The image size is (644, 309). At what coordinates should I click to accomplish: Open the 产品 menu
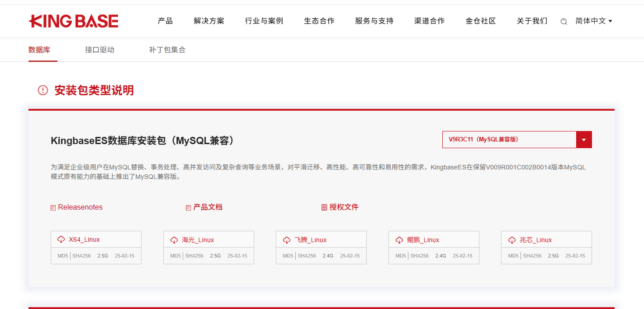(x=165, y=21)
